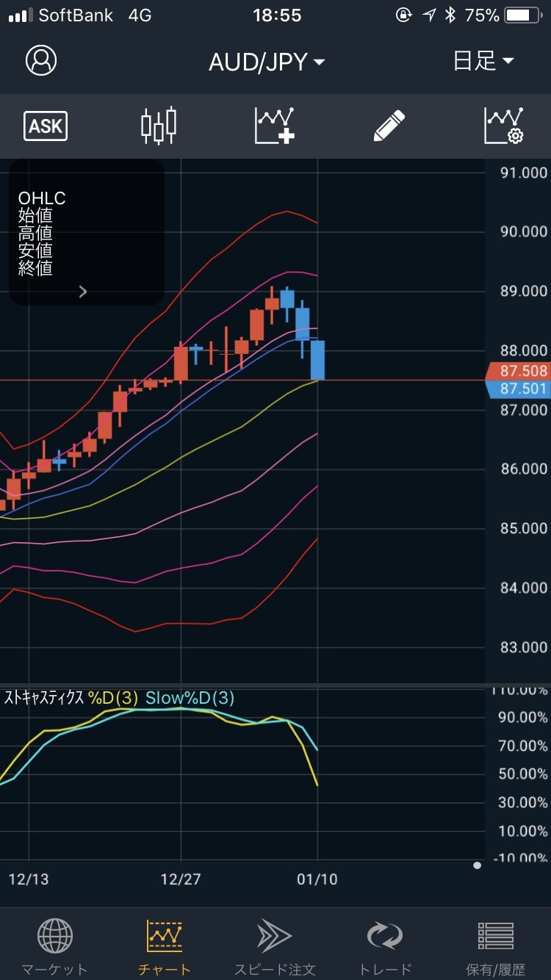Click the 83.000 price axis label
Image resolution: width=551 pixels, height=980 pixels.
524,647
